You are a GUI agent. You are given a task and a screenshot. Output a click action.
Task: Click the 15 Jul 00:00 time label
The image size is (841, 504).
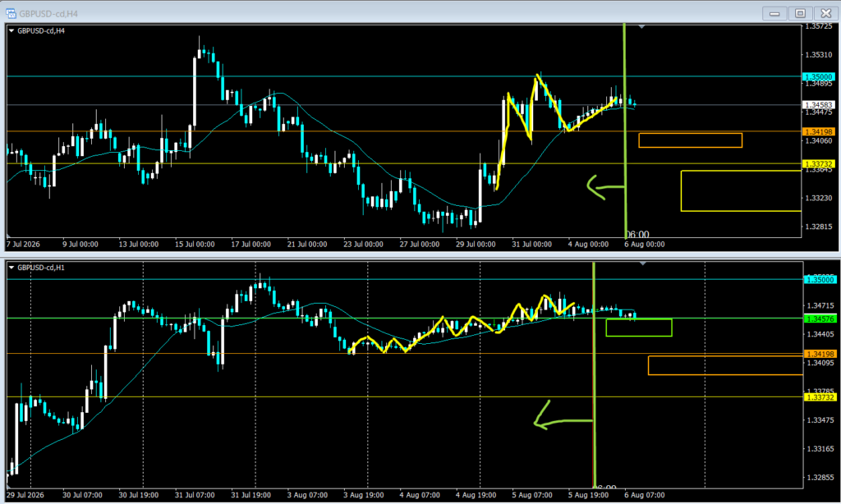(195, 244)
